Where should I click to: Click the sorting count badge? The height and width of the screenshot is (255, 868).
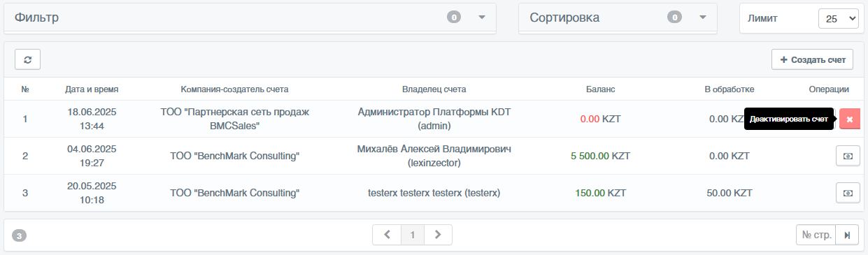(674, 17)
